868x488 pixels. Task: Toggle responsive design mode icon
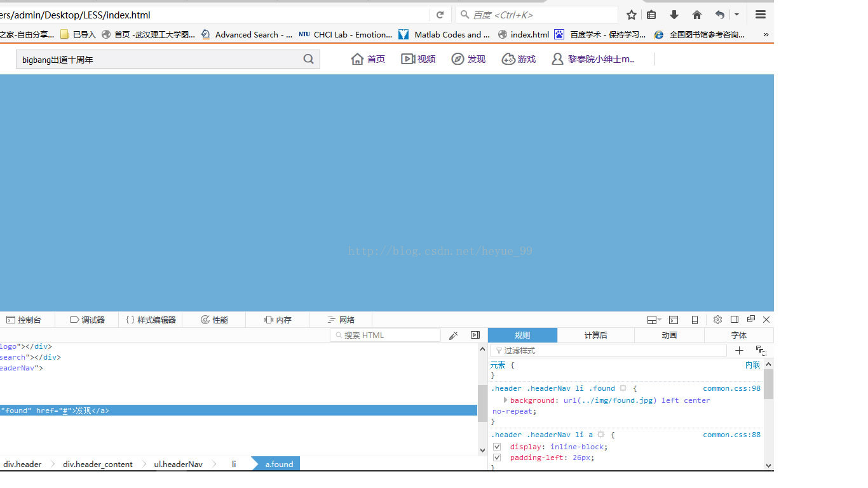(695, 320)
